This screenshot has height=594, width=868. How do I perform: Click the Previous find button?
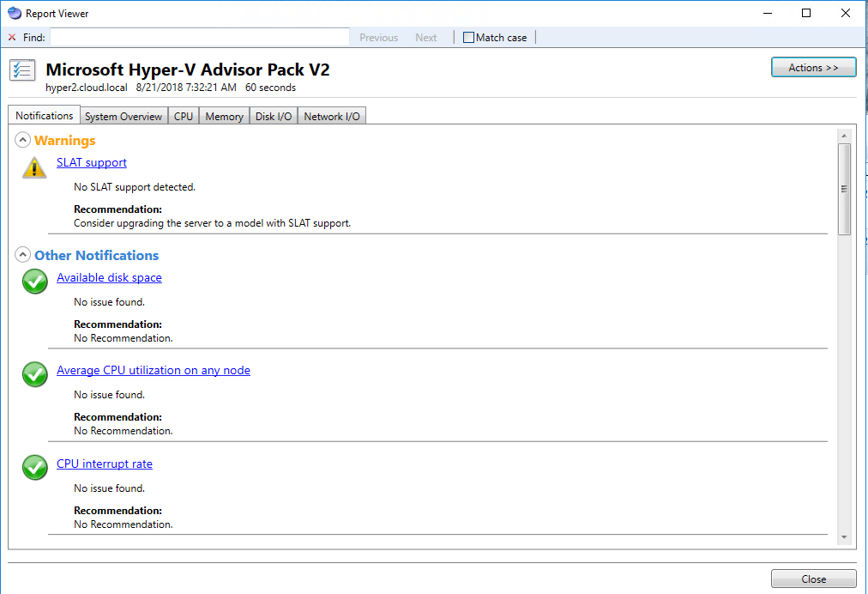[x=378, y=38]
